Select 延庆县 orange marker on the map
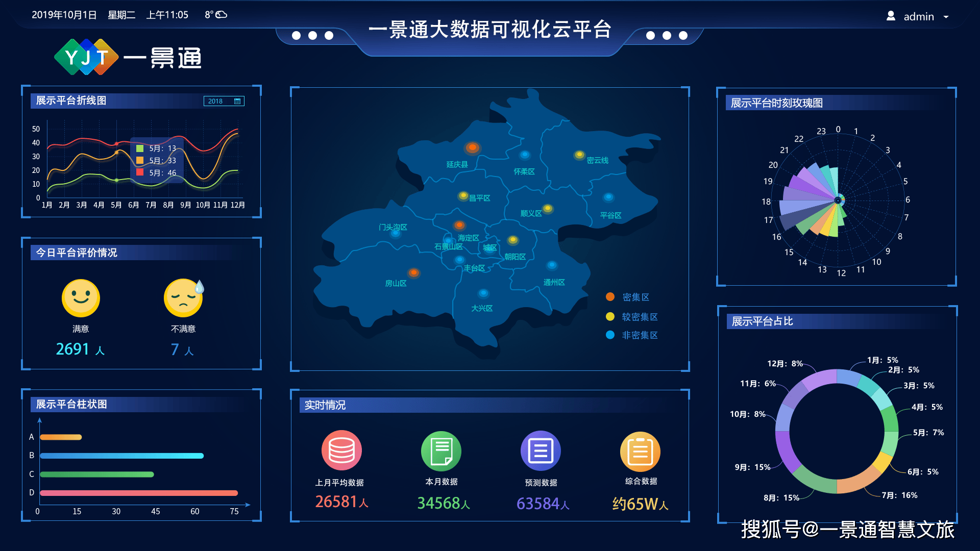 click(x=473, y=148)
